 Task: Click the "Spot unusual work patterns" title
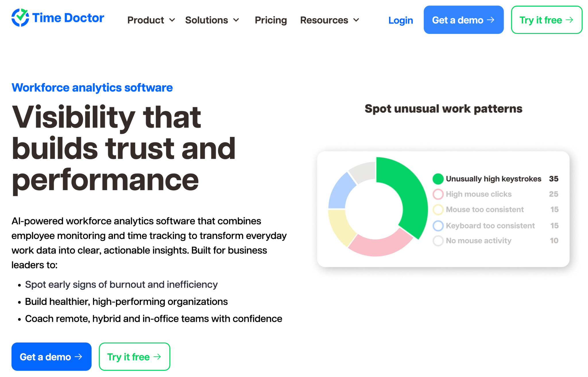tap(443, 109)
